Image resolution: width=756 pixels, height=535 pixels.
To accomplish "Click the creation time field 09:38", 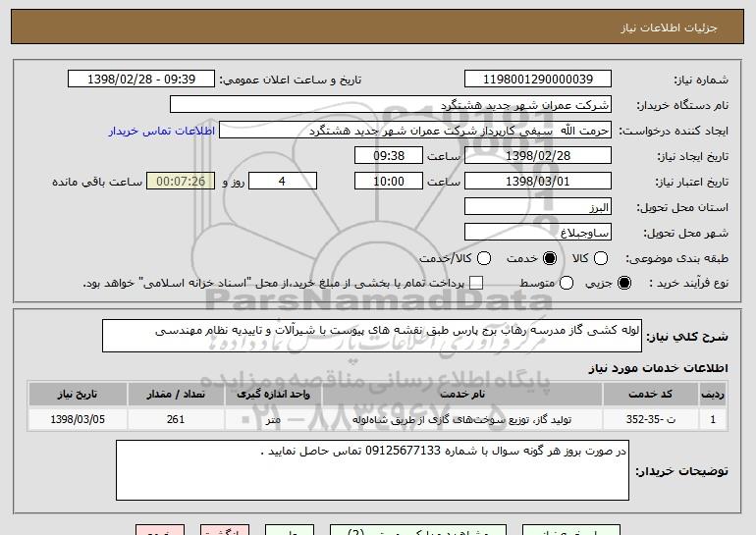I will (x=389, y=156).
